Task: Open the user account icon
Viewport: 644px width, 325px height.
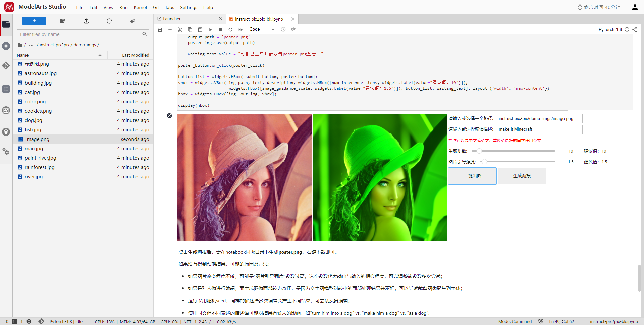Action: pos(635,7)
